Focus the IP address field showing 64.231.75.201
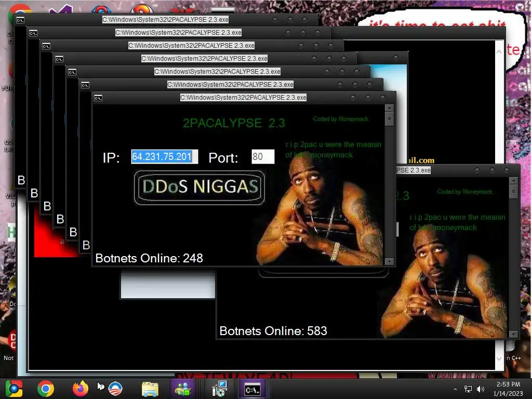This screenshot has height=399, width=532. (x=165, y=157)
